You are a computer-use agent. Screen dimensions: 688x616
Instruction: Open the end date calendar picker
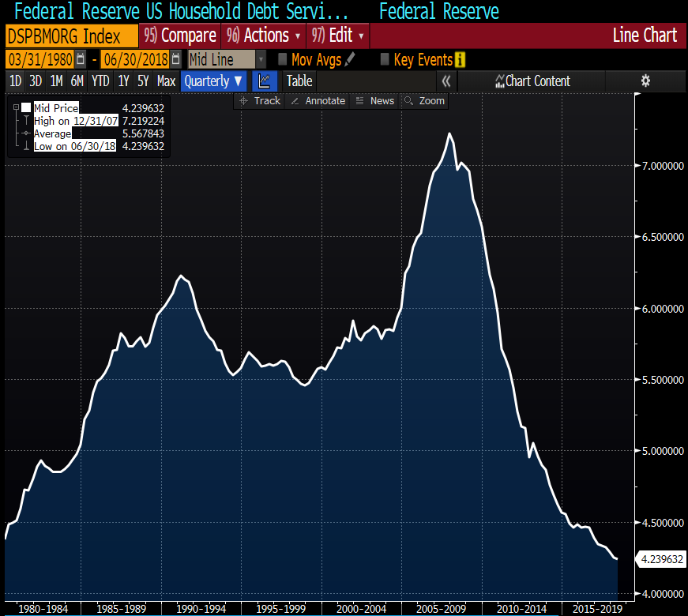(x=175, y=60)
